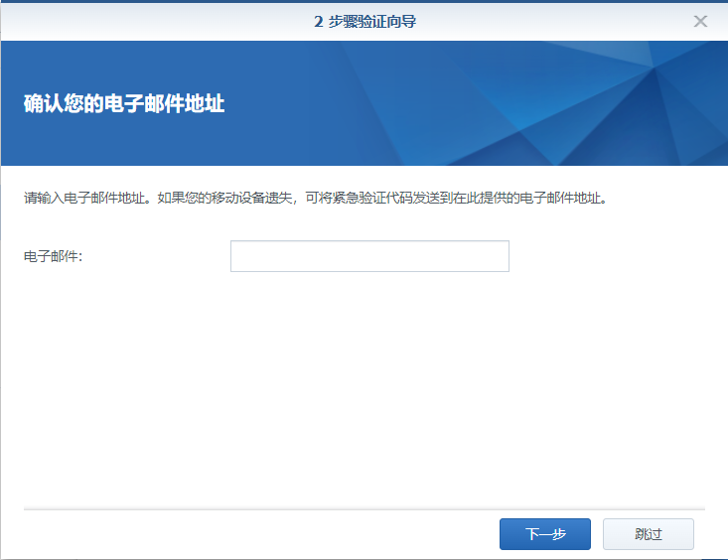Click the 确认您的电子邮件地址 heading
The image size is (728, 560).
(x=124, y=103)
